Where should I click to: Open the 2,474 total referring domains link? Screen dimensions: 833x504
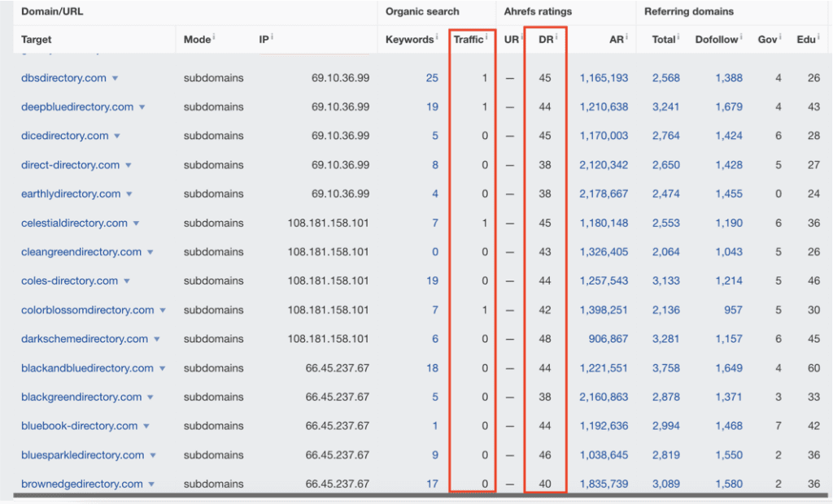tap(666, 193)
